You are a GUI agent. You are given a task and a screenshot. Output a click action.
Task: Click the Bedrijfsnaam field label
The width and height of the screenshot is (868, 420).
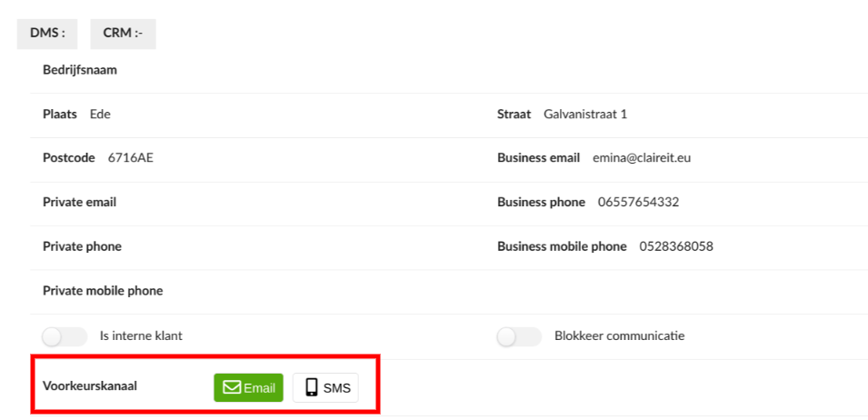(x=80, y=70)
